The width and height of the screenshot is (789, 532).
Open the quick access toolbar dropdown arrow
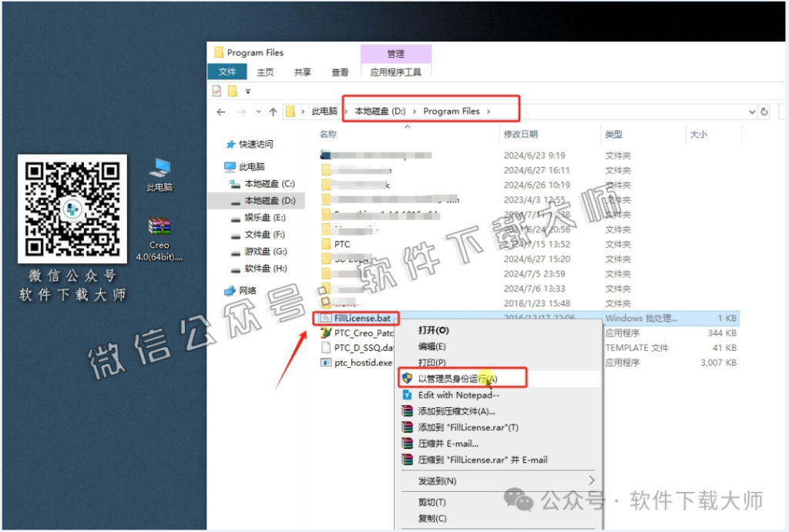point(247,92)
